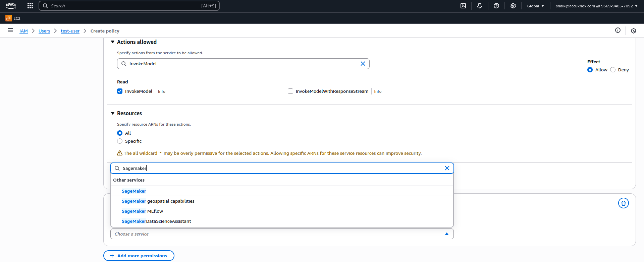The image size is (644, 262).
Task: Toggle the hamburger navigation menu
Action: (10, 30)
